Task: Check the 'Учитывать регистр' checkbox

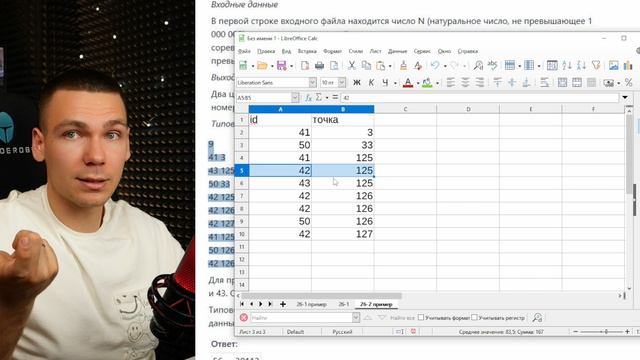Action: pyautogui.click(x=474, y=317)
